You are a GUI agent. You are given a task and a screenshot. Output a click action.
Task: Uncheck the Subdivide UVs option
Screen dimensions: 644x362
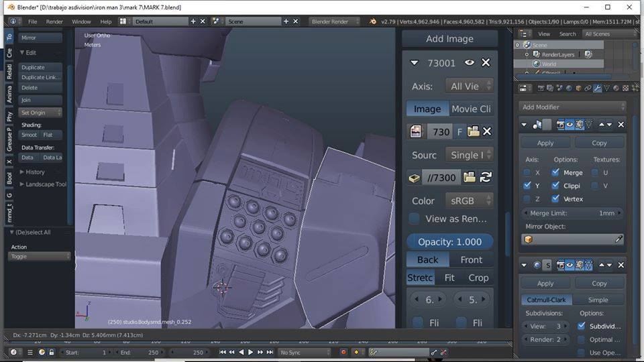click(581, 326)
